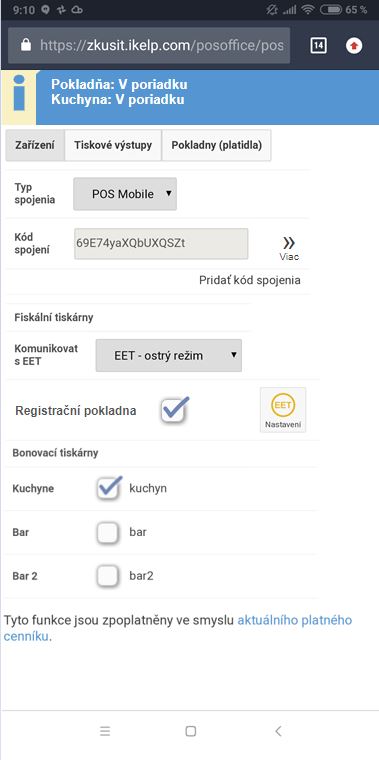Tap the Android back navigation icon
The image size is (379, 760).
(278, 731)
